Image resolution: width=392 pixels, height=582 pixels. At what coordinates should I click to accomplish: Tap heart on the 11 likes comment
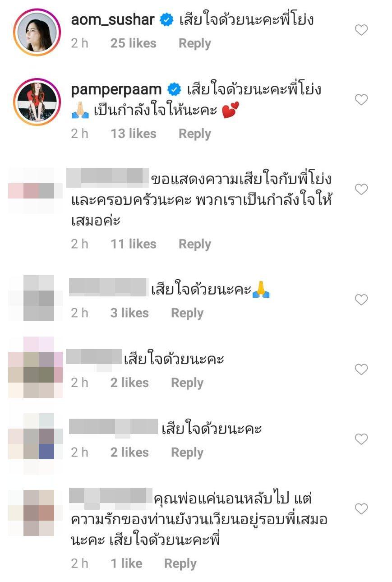tap(361, 189)
